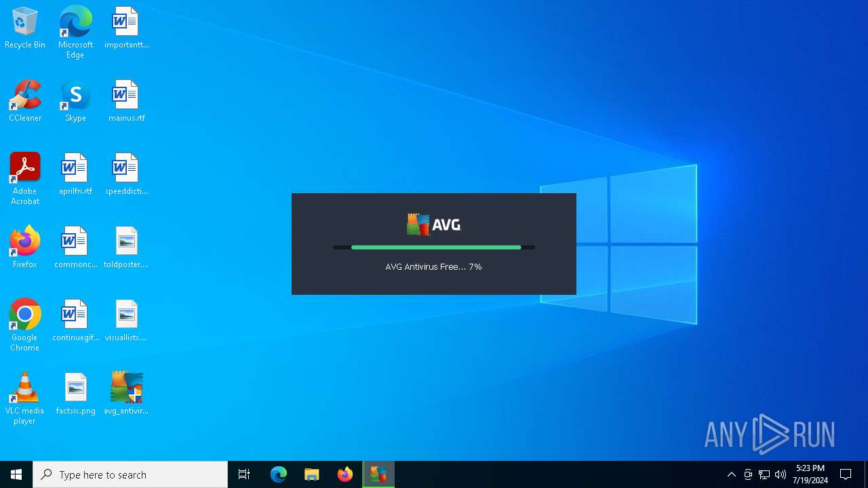This screenshot has width=868, height=488.
Task: Open the network status tray icon
Action: click(764, 474)
